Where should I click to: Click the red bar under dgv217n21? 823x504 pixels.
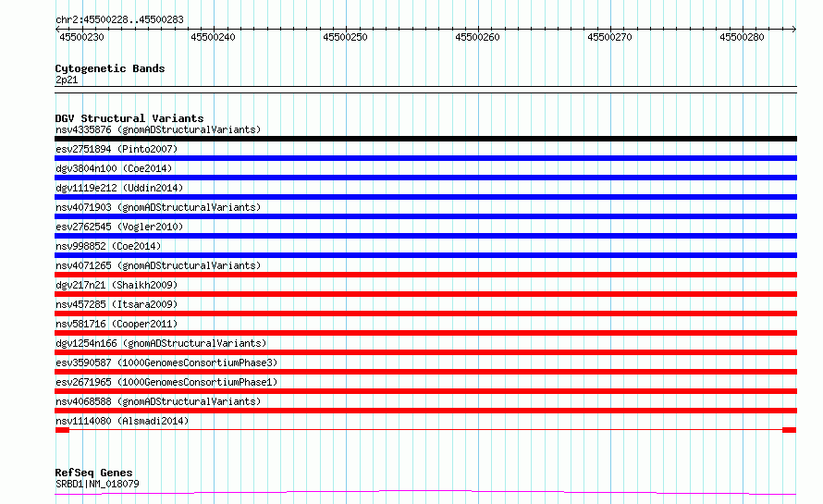click(425, 294)
